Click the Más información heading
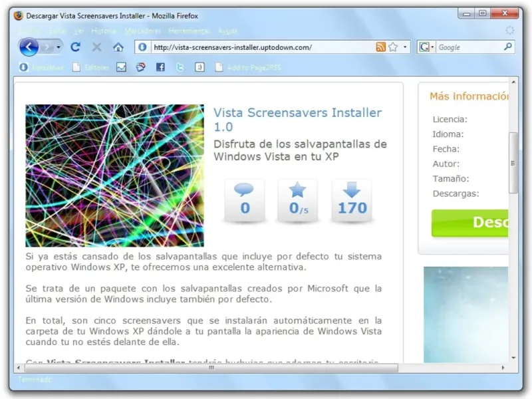Viewport: 532px width, 399px height. (x=469, y=96)
